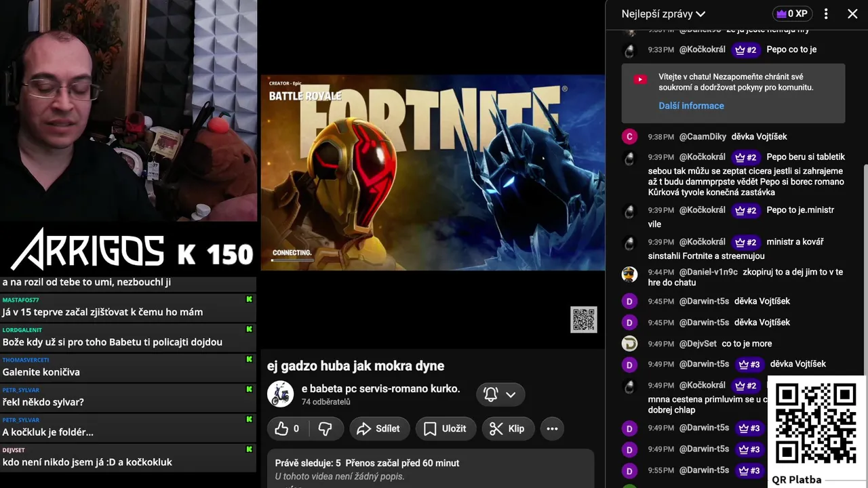This screenshot has height=488, width=868.
Task: Dislike the video with thumbs down
Action: 325,428
